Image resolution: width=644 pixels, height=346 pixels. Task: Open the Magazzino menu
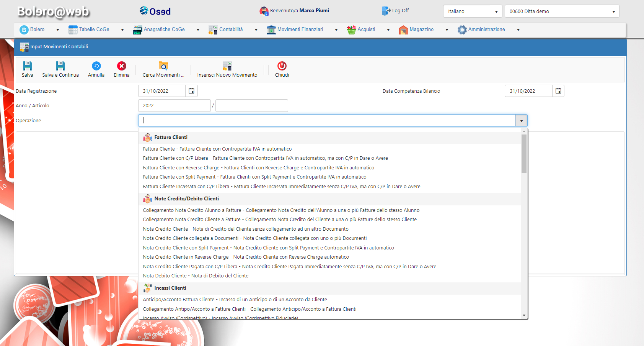click(422, 30)
